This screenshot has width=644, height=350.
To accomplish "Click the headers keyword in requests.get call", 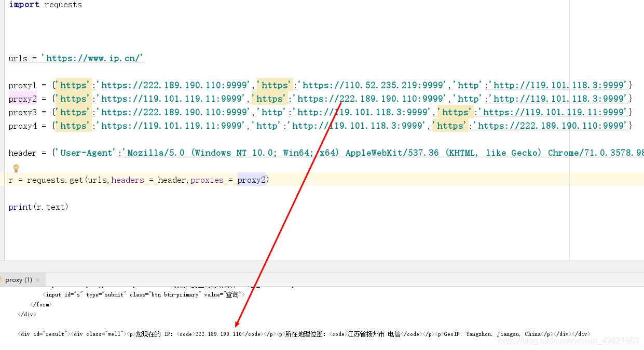I will point(128,180).
